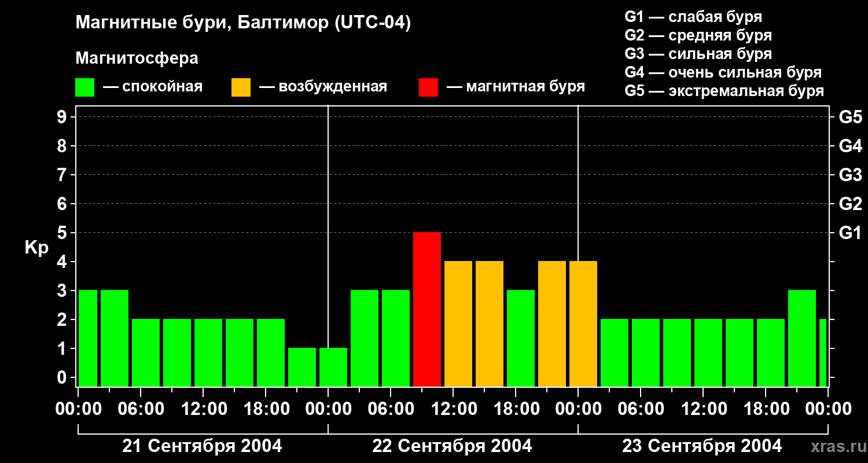Image resolution: width=868 pixels, height=463 pixels.
Task: Click the '21 Сентября 2004' date label
Action: pos(203,446)
